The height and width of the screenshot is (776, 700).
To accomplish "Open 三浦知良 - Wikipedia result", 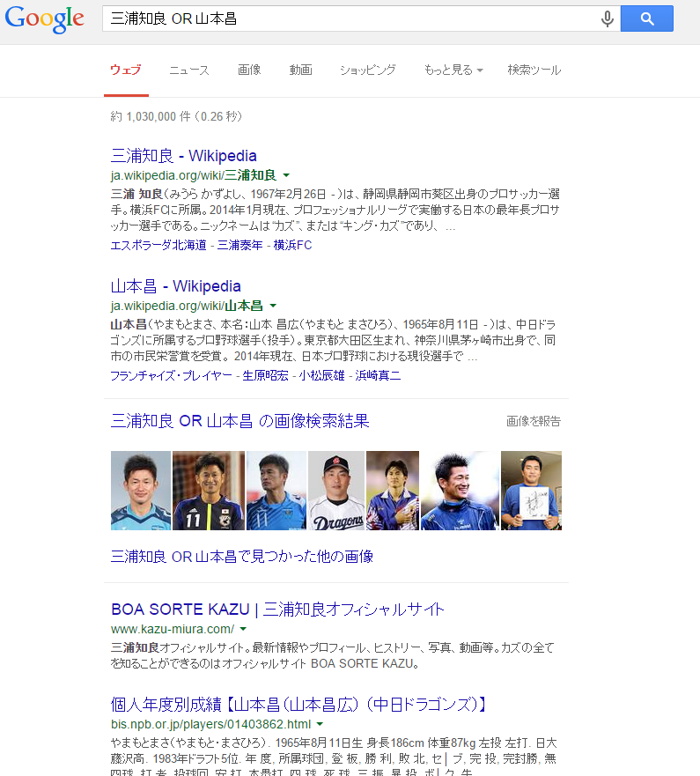I will pos(183,156).
